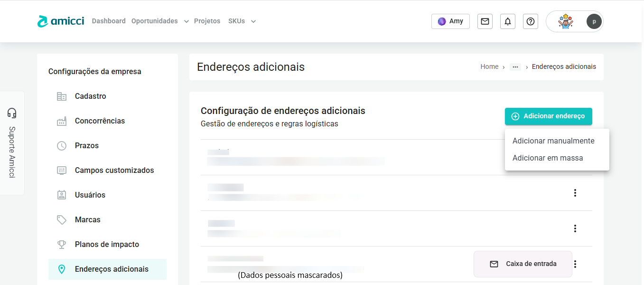The width and height of the screenshot is (644, 285).
Task: Click the Amicci logo
Action: pyautogui.click(x=61, y=21)
